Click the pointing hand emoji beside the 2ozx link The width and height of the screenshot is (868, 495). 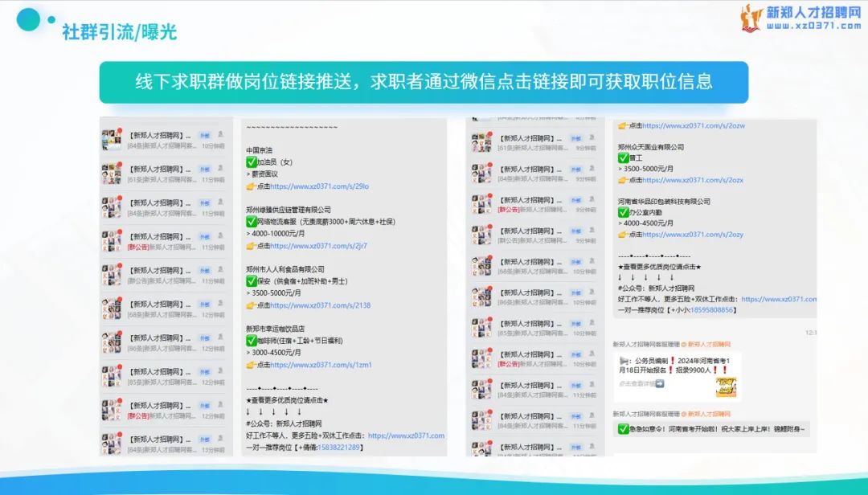pyautogui.click(x=623, y=180)
